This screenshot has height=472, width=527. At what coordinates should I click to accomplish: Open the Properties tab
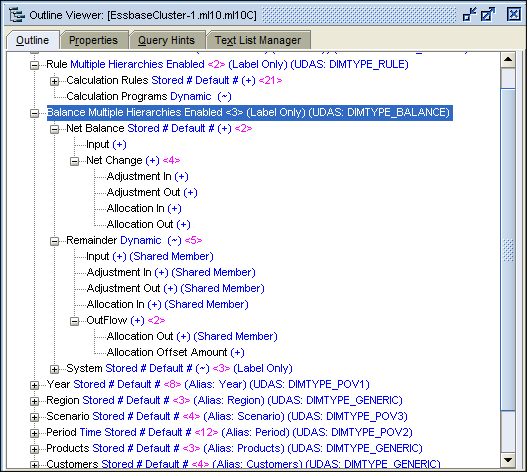tap(93, 40)
